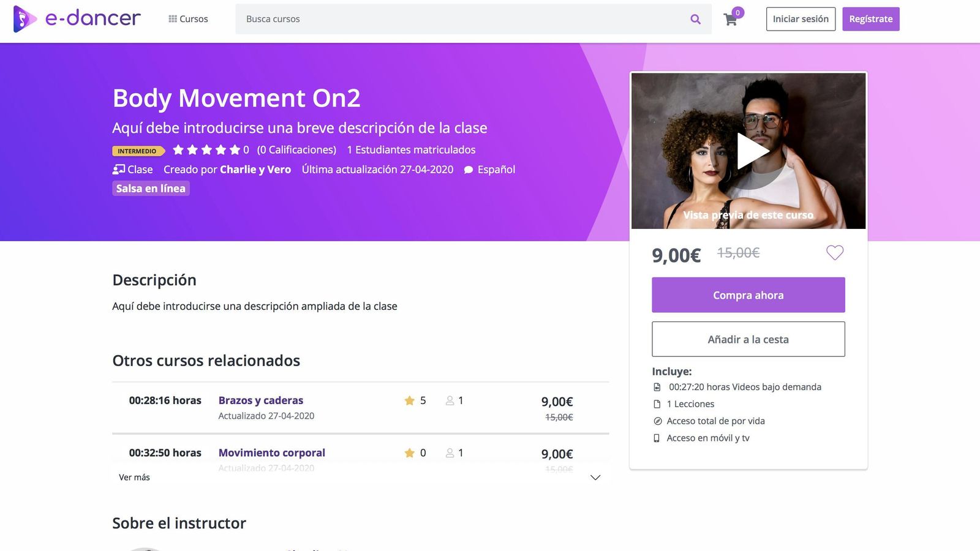Open the e-dancer home page logo
Viewport: 980px width, 551px height.
point(77,18)
